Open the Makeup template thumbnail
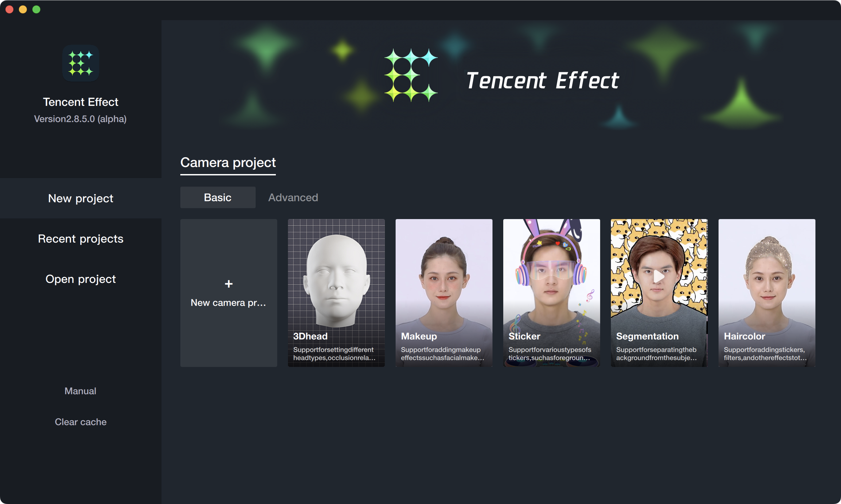 [444, 282]
